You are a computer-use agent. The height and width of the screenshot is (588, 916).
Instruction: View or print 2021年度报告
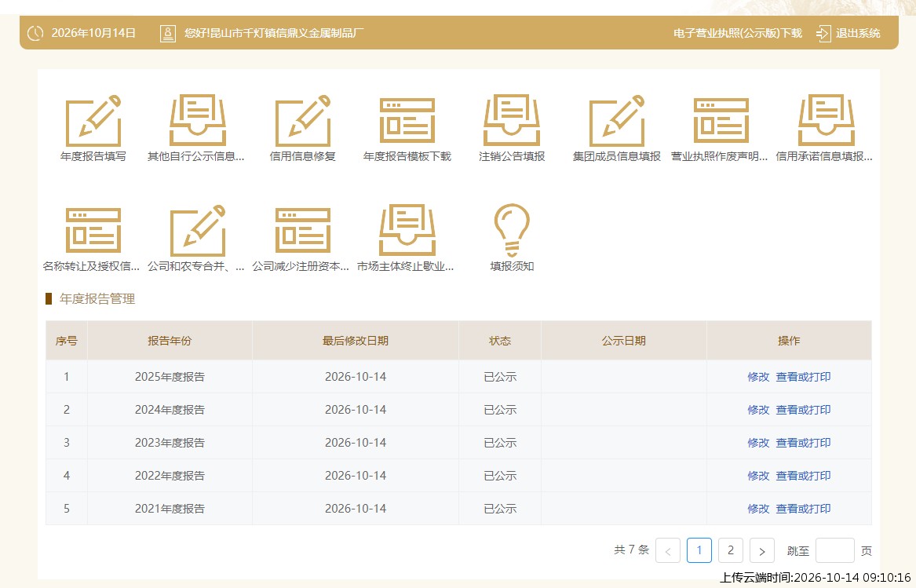(803, 509)
